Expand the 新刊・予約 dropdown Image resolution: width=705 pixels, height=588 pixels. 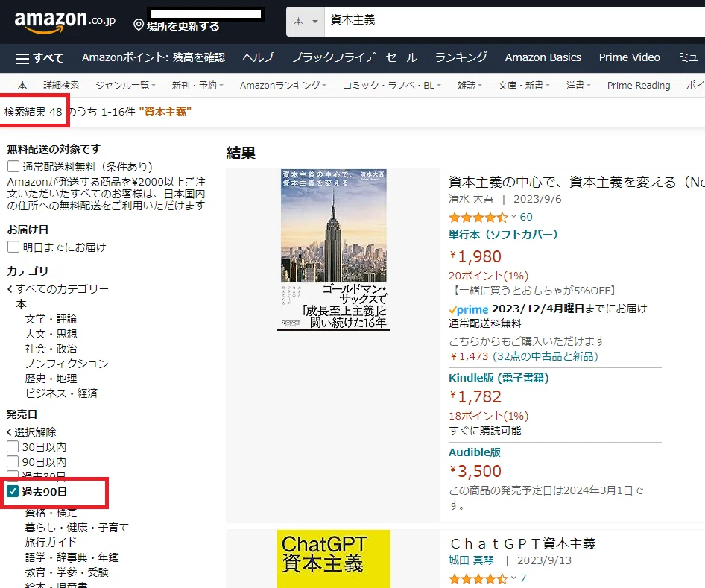tap(197, 86)
